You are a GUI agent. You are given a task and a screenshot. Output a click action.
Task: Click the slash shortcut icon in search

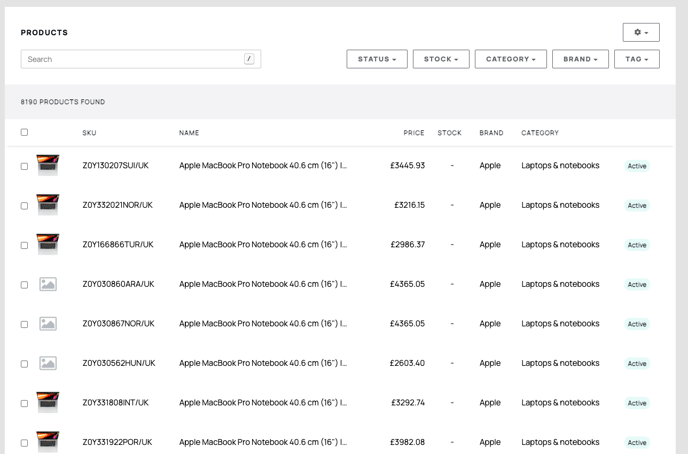click(x=249, y=59)
